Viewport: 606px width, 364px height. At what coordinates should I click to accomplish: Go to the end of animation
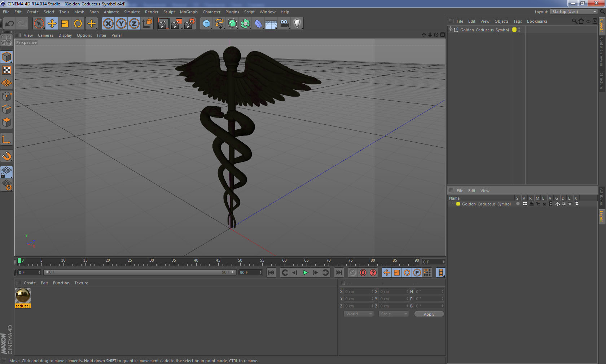point(339,272)
